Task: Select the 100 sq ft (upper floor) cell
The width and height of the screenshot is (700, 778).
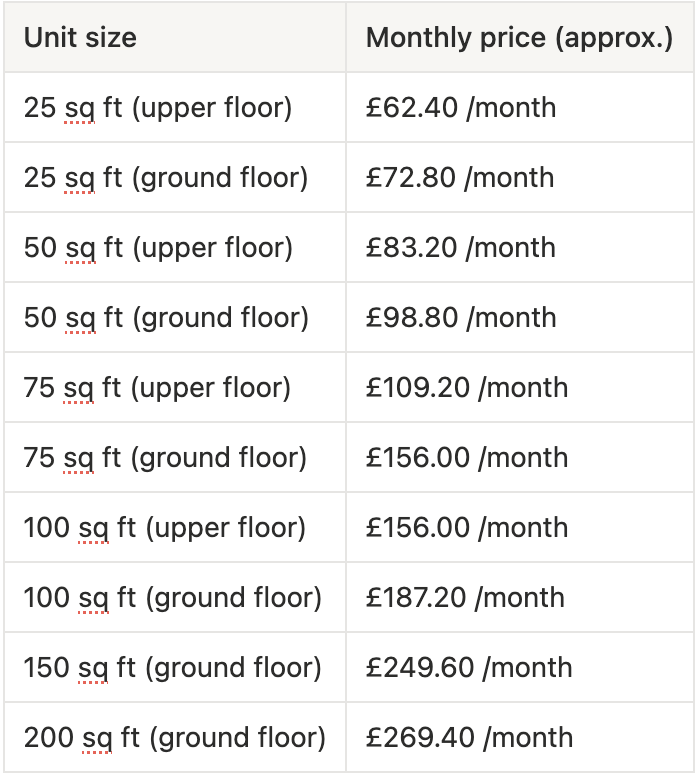Action: tap(175, 527)
